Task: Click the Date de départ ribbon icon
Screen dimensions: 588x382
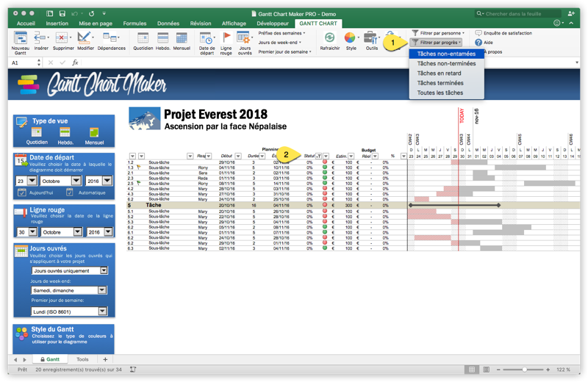Action: (x=206, y=38)
